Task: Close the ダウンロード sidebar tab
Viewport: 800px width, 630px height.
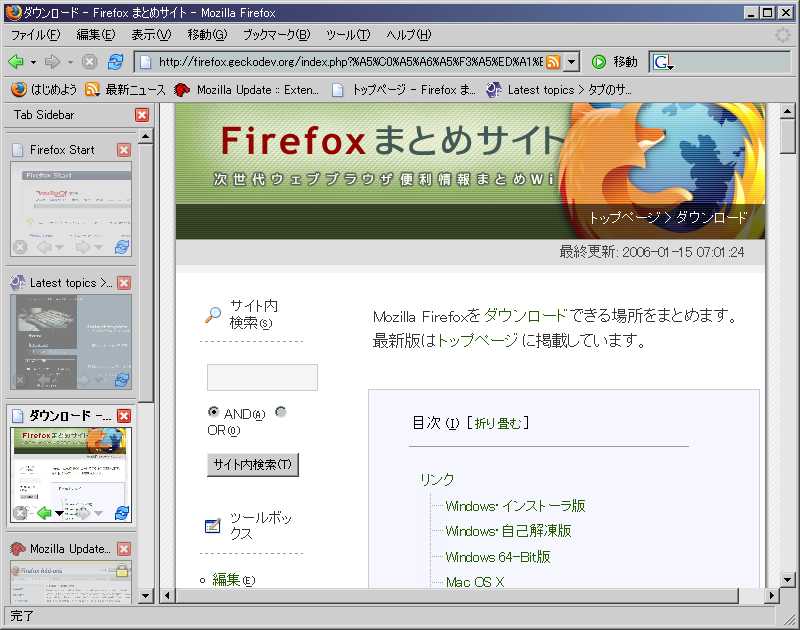Action: [x=123, y=416]
